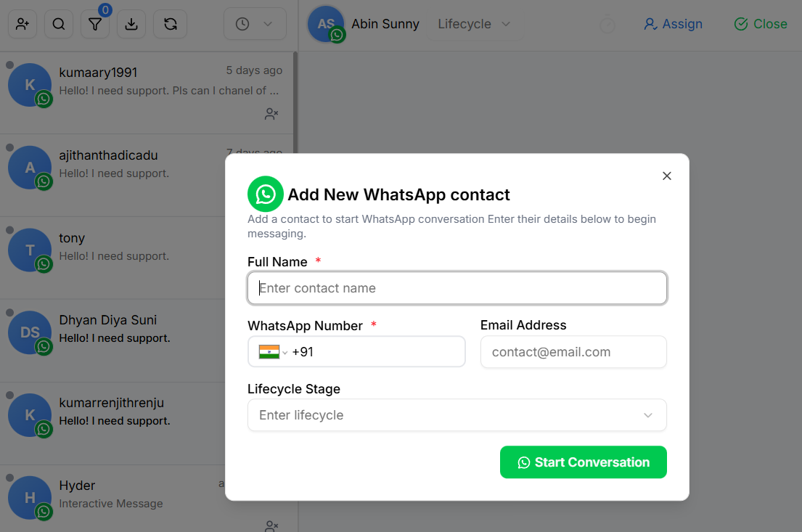The height and width of the screenshot is (532, 802).
Task: Click the WhatsApp badge on tony's avatar
Action: (x=43, y=263)
